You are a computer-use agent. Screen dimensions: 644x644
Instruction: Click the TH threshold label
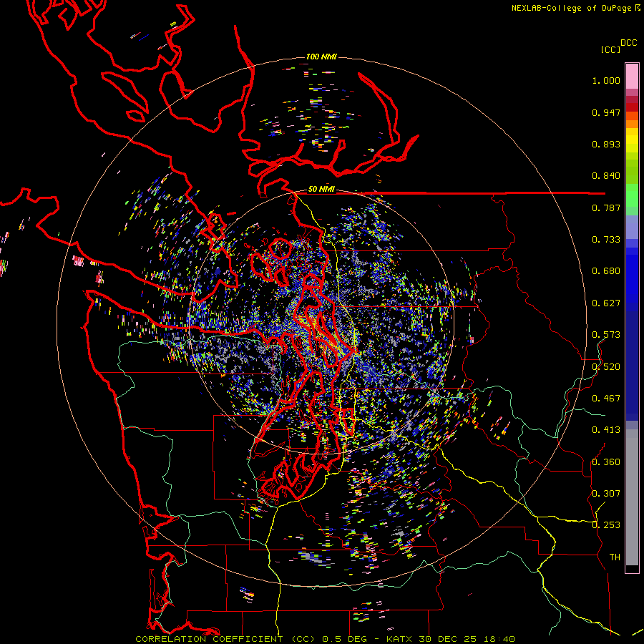pyautogui.click(x=615, y=557)
